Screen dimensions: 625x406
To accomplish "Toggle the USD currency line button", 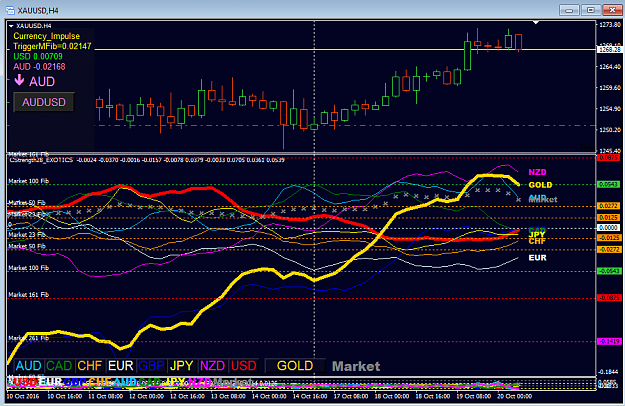I will tap(244, 366).
